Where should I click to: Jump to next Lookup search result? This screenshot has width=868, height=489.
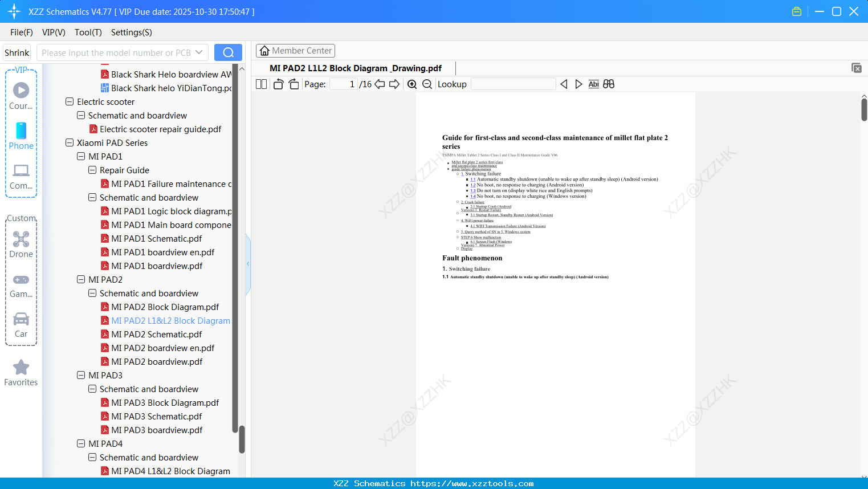point(578,84)
